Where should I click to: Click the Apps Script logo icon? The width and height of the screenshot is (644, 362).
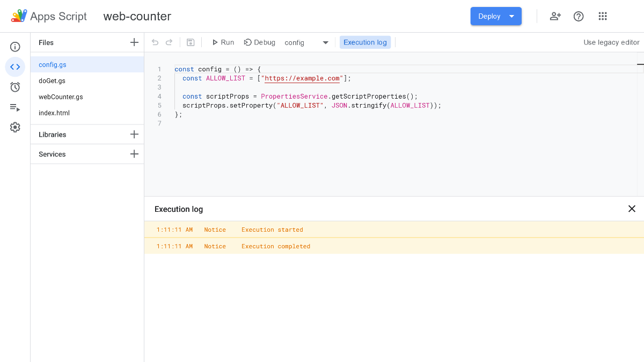[x=19, y=16]
